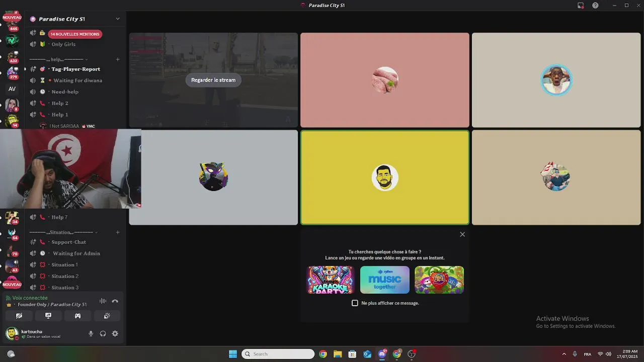Join the Need-help voice channel

click(x=75, y=92)
